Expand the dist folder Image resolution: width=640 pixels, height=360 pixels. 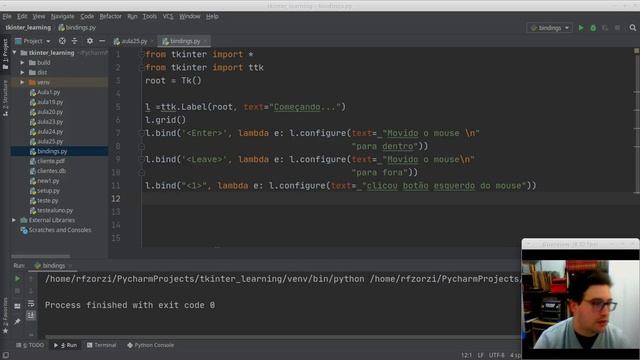point(22,73)
